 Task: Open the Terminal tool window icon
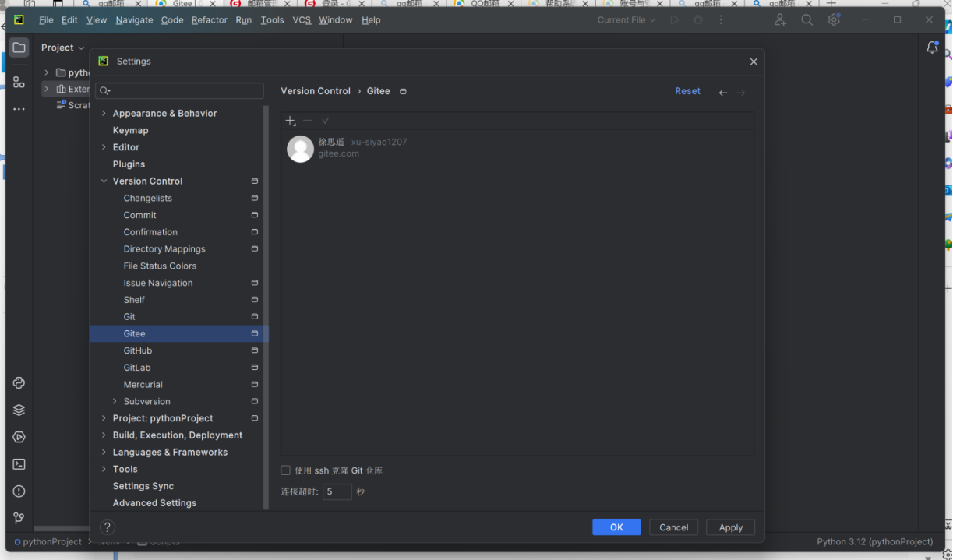tap(19, 464)
